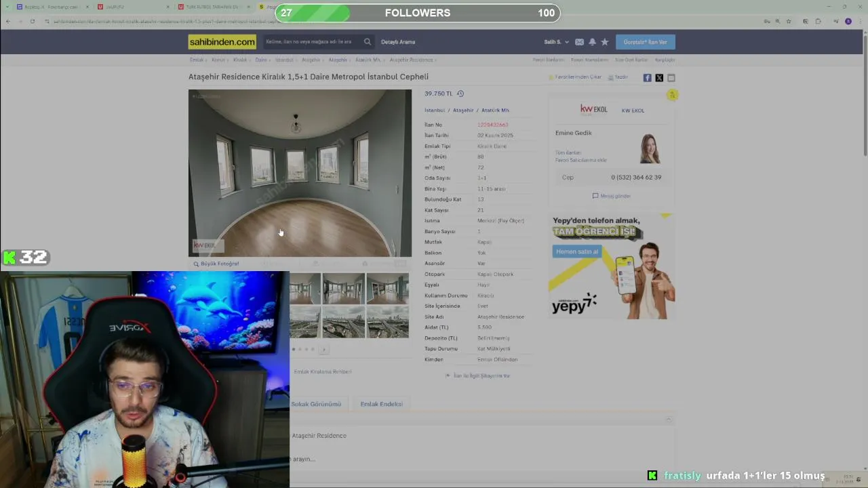The height and width of the screenshot is (488, 868).
Task: Click 'Favorilerimden Çıkar' link
Action: coord(575,77)
